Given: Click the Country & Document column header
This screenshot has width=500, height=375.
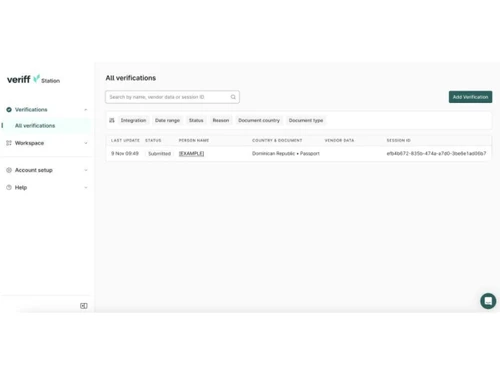Looking at the screenshot, I should click(x=277, y=140).
